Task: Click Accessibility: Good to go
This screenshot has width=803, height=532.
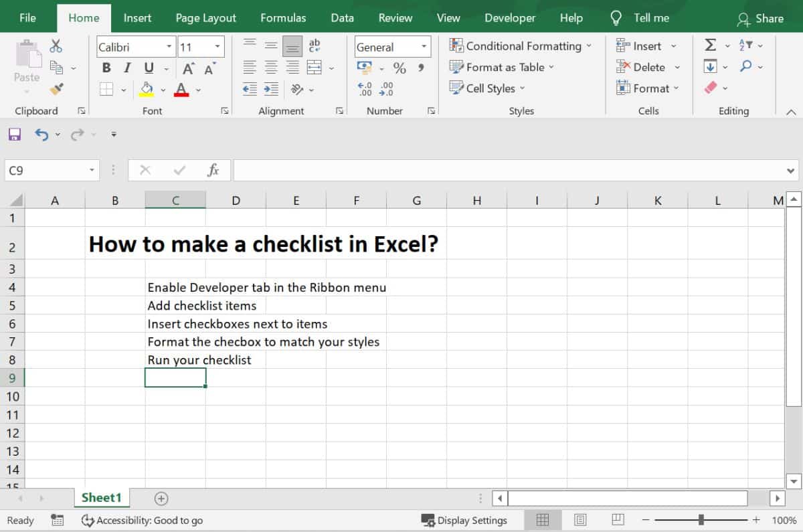Action: tap(142, 520)
